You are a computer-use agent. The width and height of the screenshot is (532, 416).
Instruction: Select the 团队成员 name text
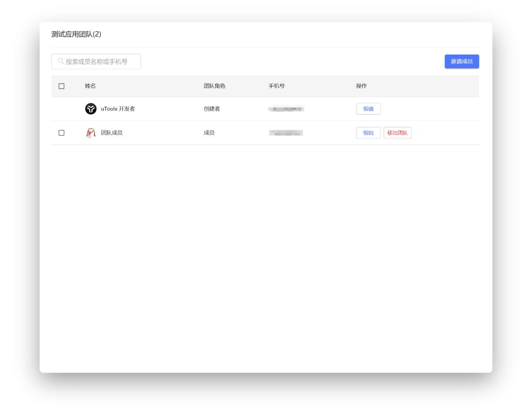[x=112, y=133]
